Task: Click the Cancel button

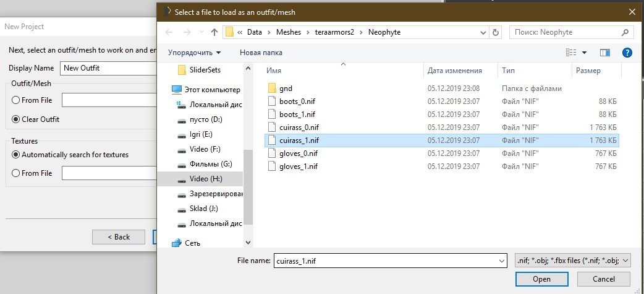Action: [x=603, y=279]
